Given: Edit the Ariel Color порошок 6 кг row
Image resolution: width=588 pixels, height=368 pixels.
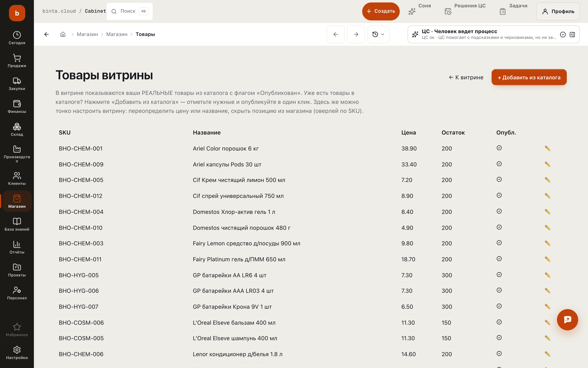Looking at the screenshot, I should (x=547, y=148).
